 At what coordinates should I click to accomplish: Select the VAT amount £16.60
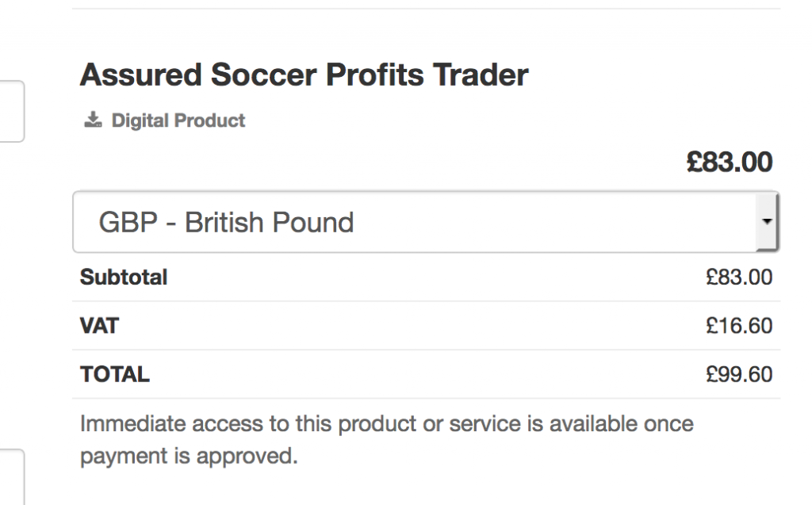pos(739,326)
